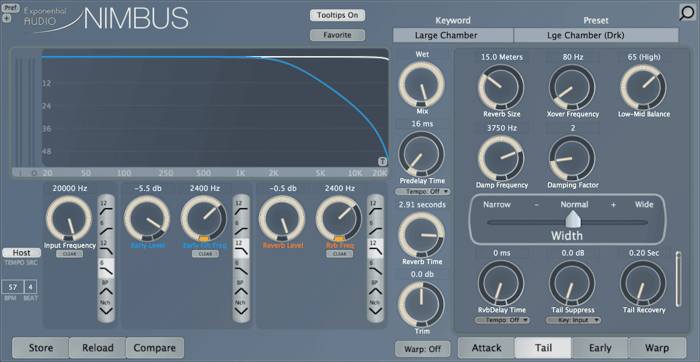Click the Store button

41,348
